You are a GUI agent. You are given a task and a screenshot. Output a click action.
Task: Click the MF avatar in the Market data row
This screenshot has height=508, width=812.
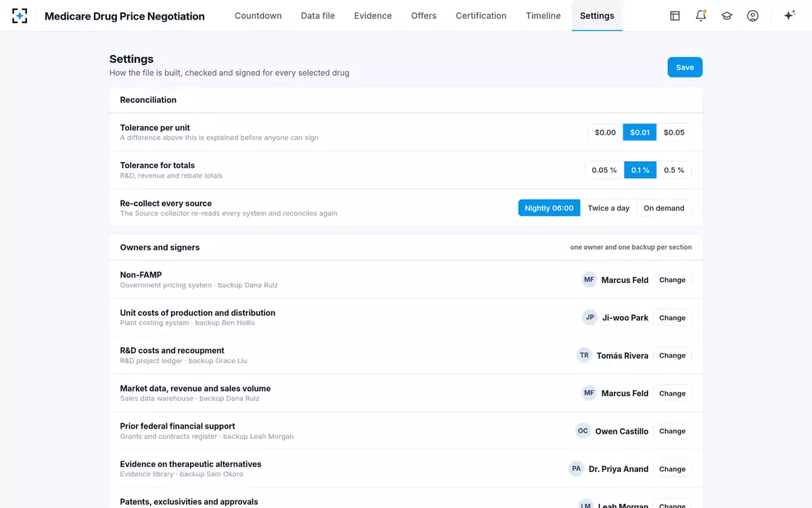589,394
